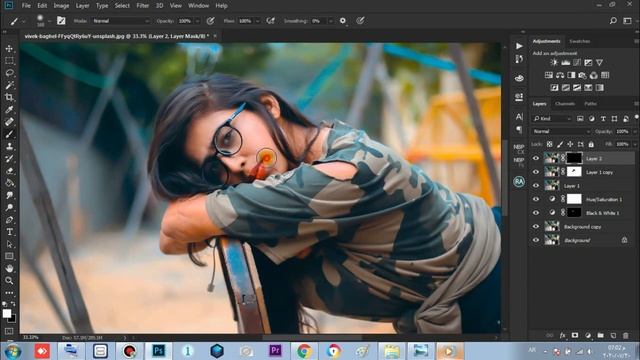
Task: Select the History Brush tool
Action: [x=9, y=158]
